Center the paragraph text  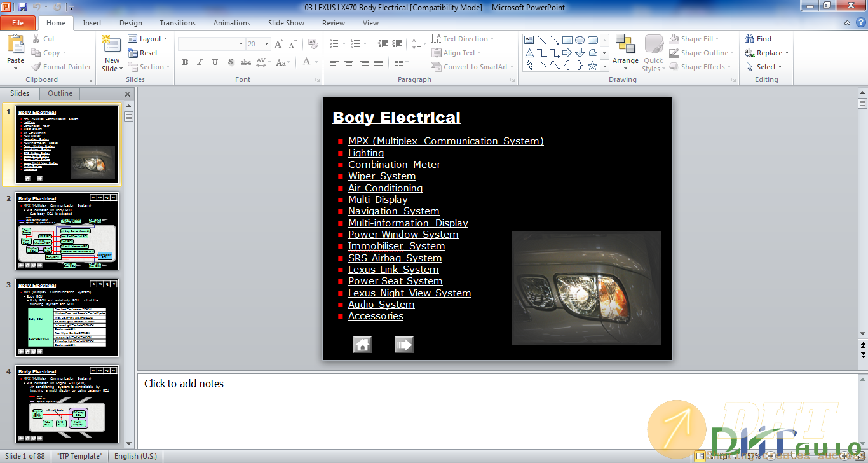349,62
